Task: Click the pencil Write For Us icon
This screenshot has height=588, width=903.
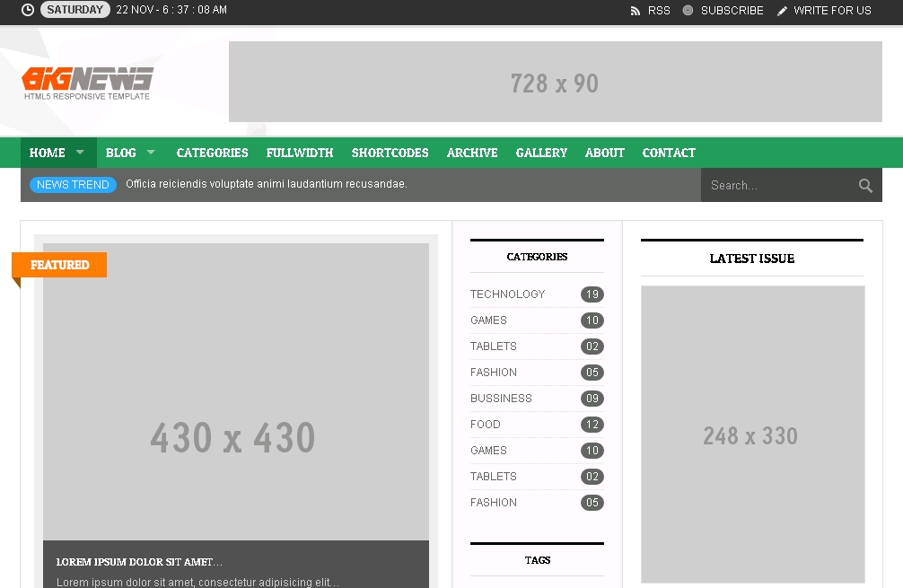Action: [782, 11]
